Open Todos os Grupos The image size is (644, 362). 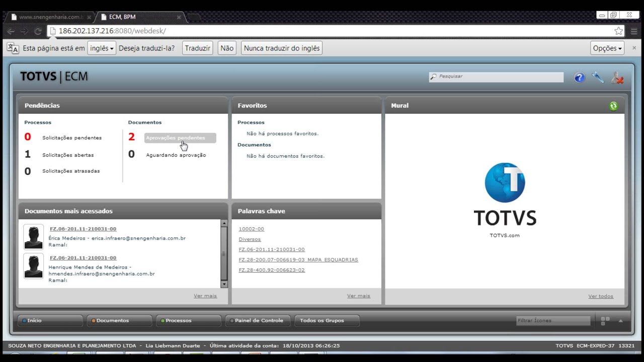click(327, 320)
